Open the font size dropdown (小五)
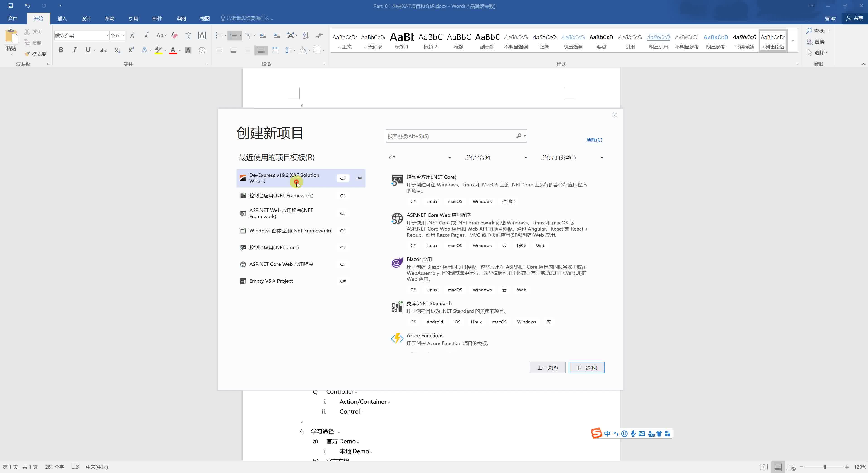 (123, 35)
